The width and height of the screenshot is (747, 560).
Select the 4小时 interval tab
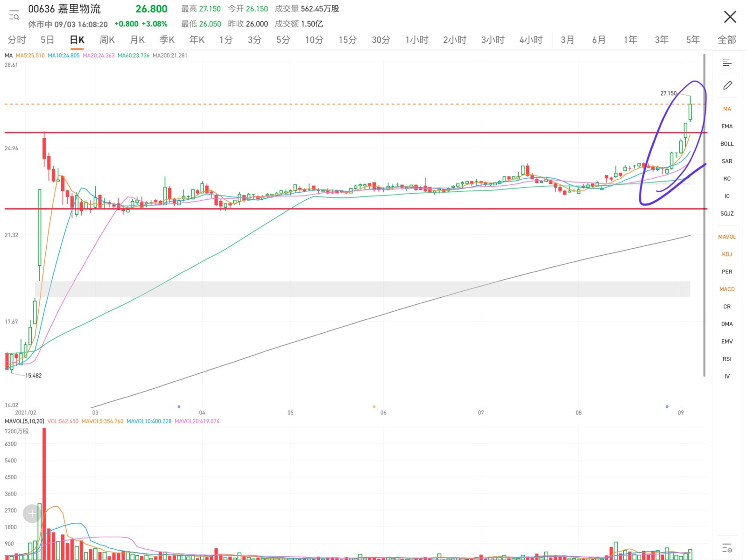click(531, 40)
